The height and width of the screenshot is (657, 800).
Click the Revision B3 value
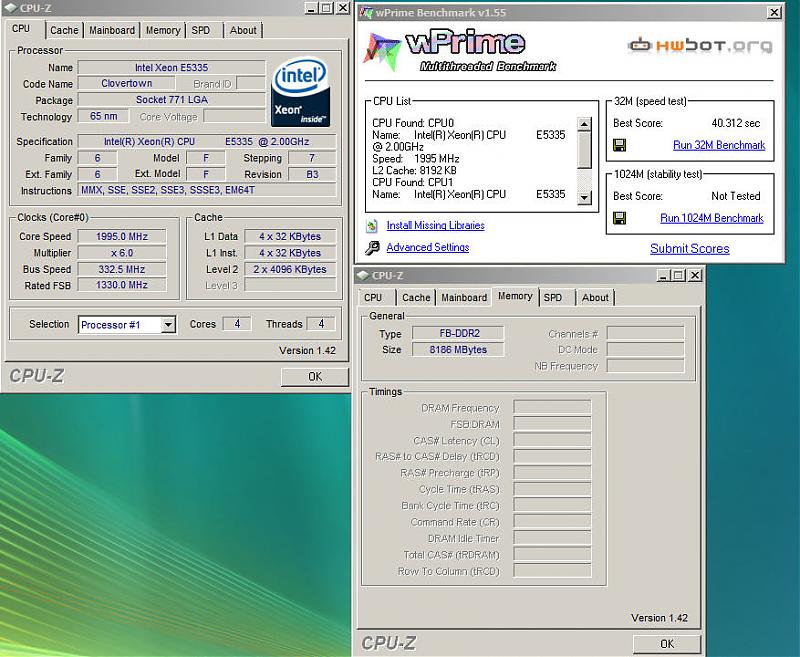312,174
